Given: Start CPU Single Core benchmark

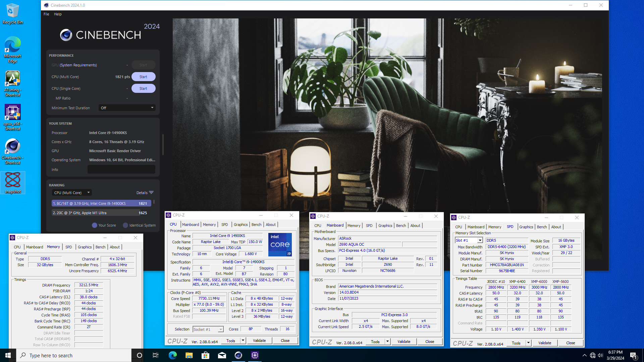Looking at the screenshot, I should click(x=143, y=88).
